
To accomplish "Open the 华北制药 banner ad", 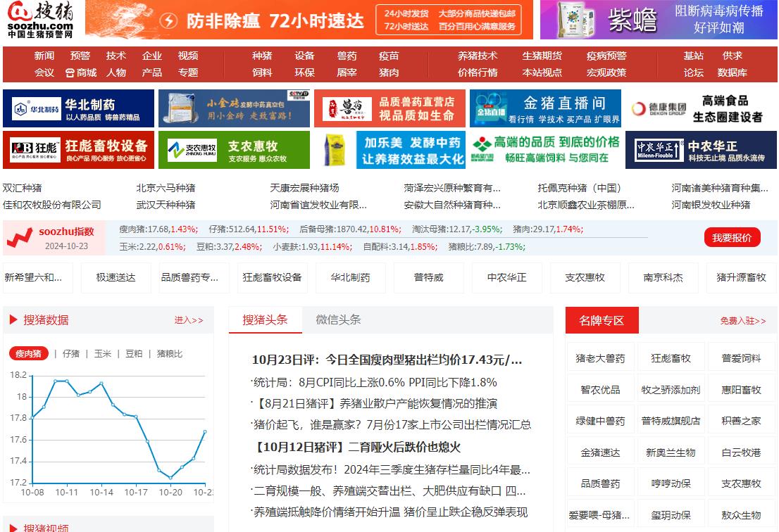I will click(x=78, y=108).
